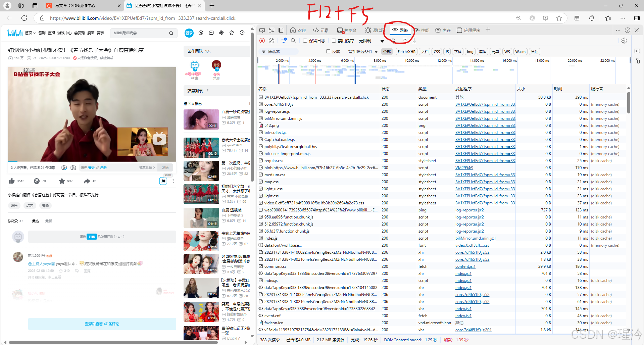Open the more options dots beside share

pos(173,181)
